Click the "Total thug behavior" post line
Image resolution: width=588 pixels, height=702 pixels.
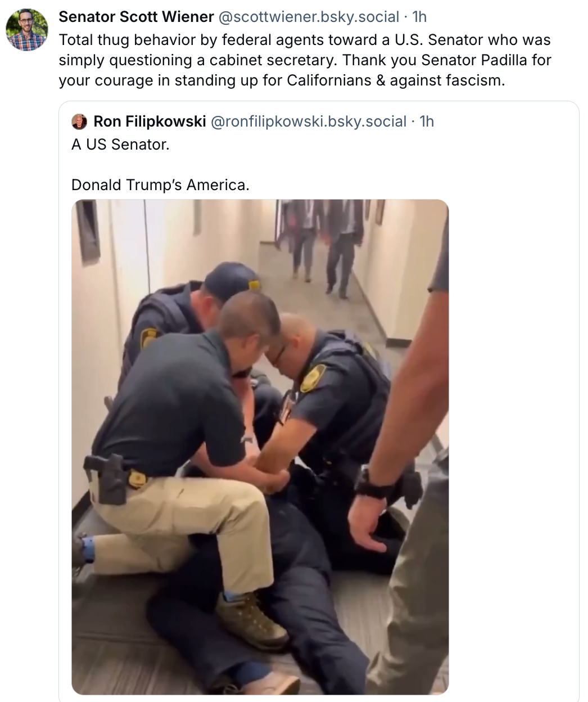tap(305, 40)
